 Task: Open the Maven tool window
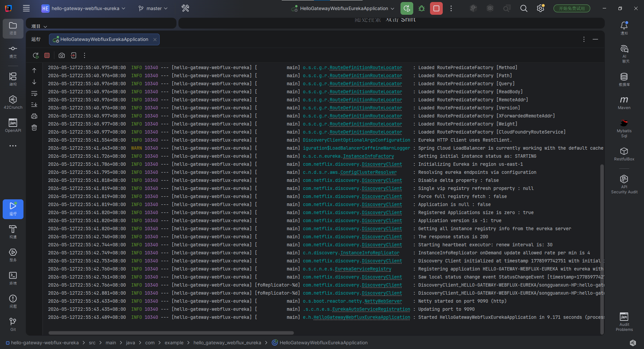624,103
